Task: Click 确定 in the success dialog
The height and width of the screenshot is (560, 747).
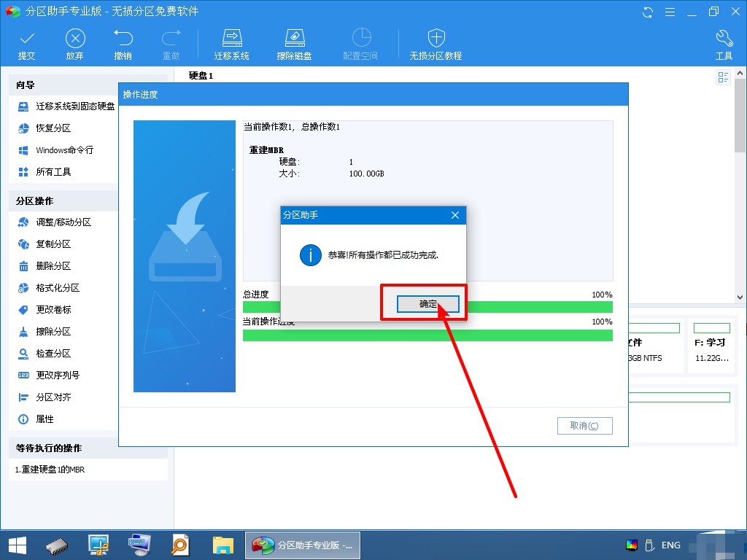Action: pyautogui.click(x=427, y=304)
